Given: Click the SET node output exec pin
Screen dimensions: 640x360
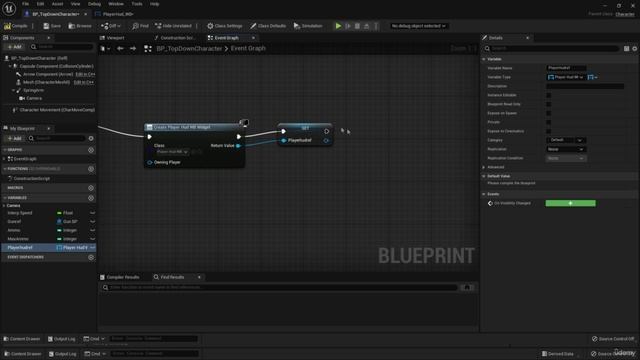Looking at the screenshot, I should [327, 131].
